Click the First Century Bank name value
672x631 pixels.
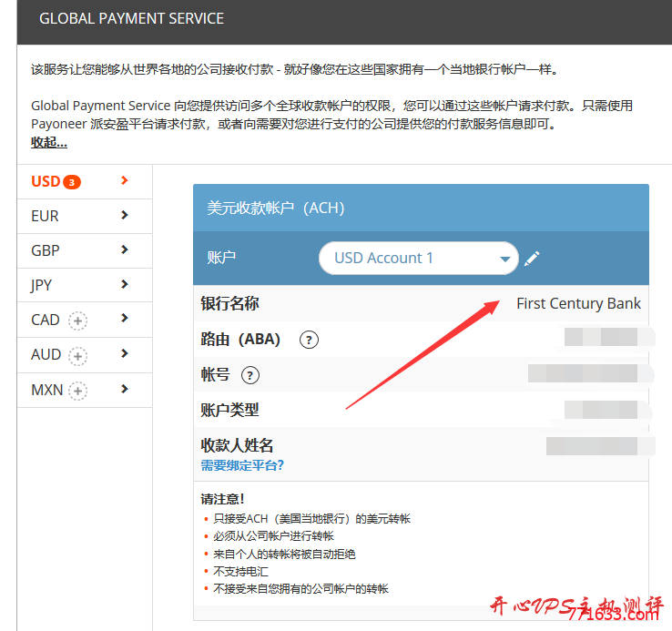(x=578, y=304)
